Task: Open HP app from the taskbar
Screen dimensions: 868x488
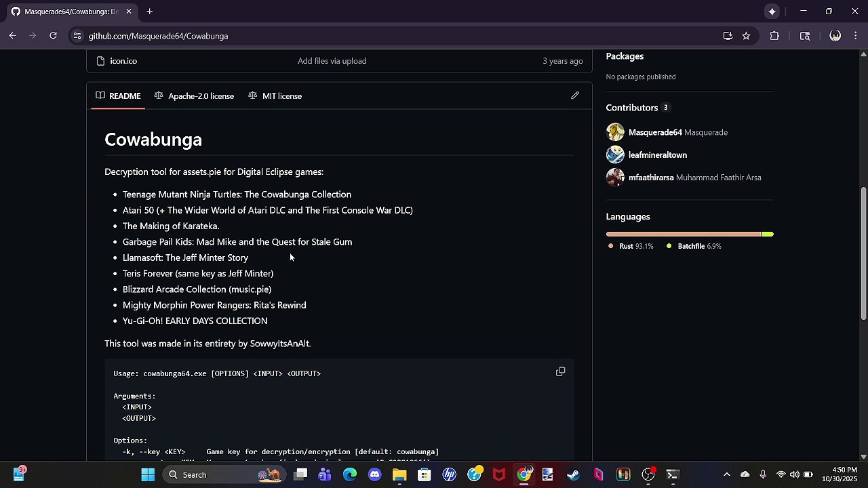Action: [449, 474]
